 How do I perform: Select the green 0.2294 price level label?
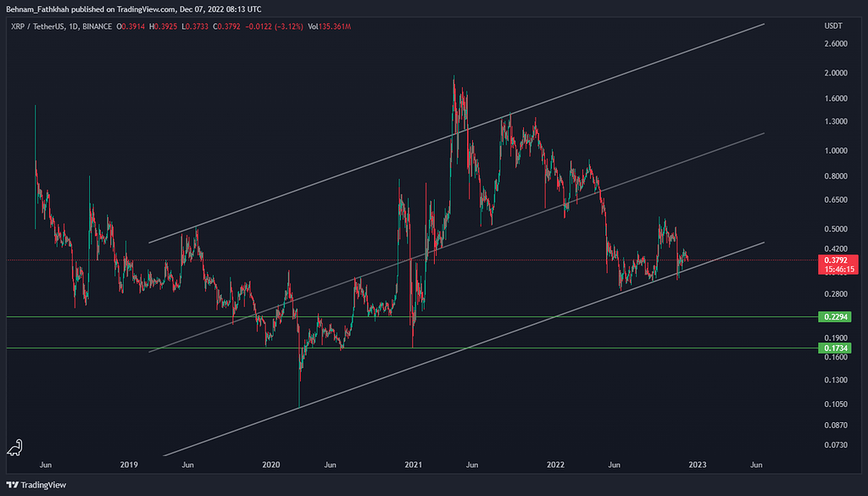tap(832, 317)
